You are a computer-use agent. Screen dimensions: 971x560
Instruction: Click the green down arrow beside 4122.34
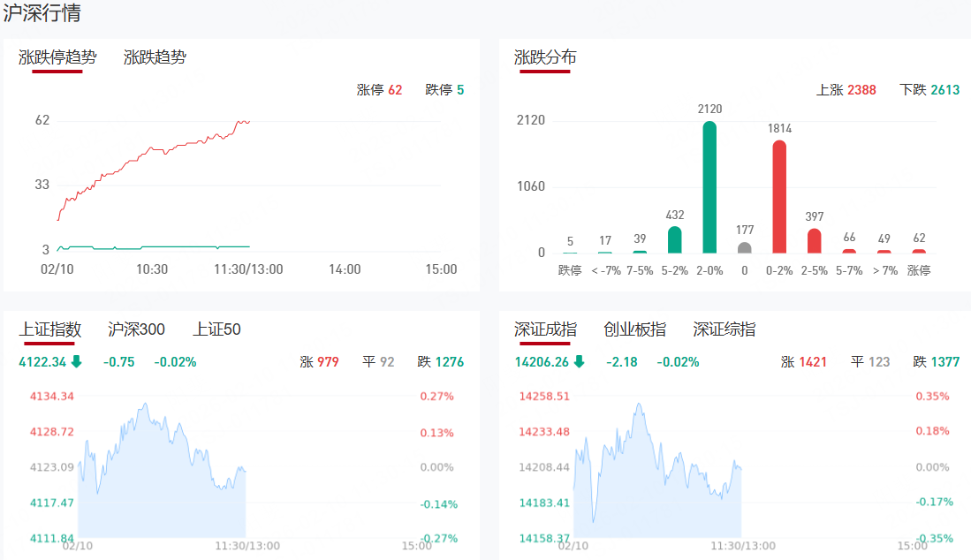pyautogui.click(x=77, y=361)
